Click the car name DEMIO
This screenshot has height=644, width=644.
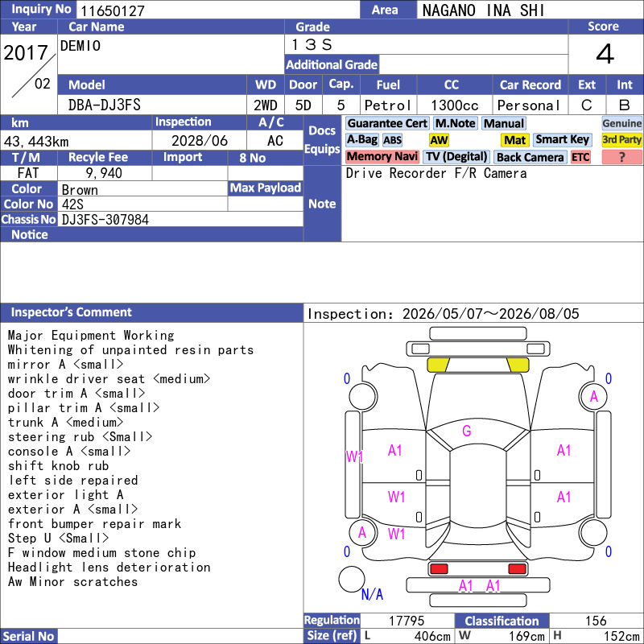[x=80, y=46]
